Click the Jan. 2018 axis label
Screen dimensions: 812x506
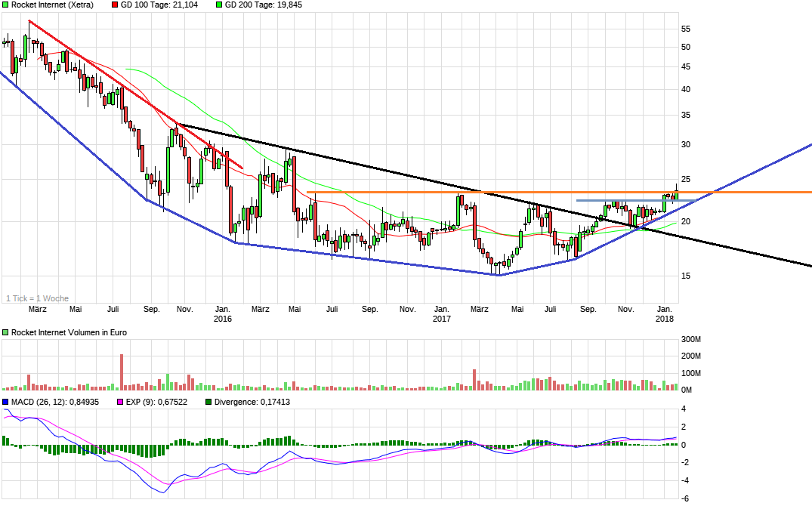(x=665, y=314)
